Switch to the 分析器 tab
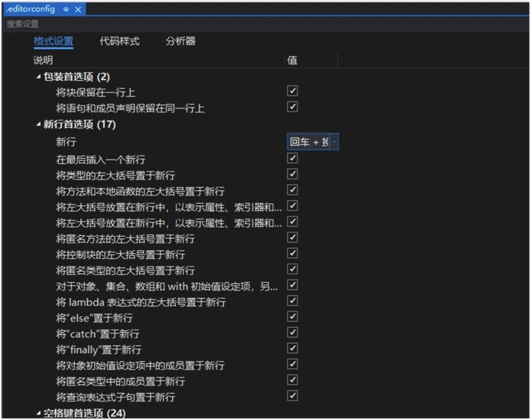 (x=180, y=41)
